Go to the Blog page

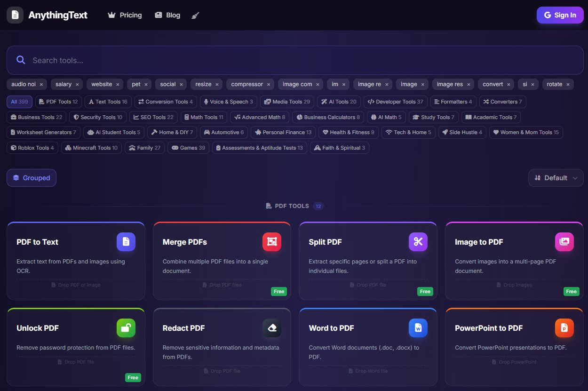(167, 15)
